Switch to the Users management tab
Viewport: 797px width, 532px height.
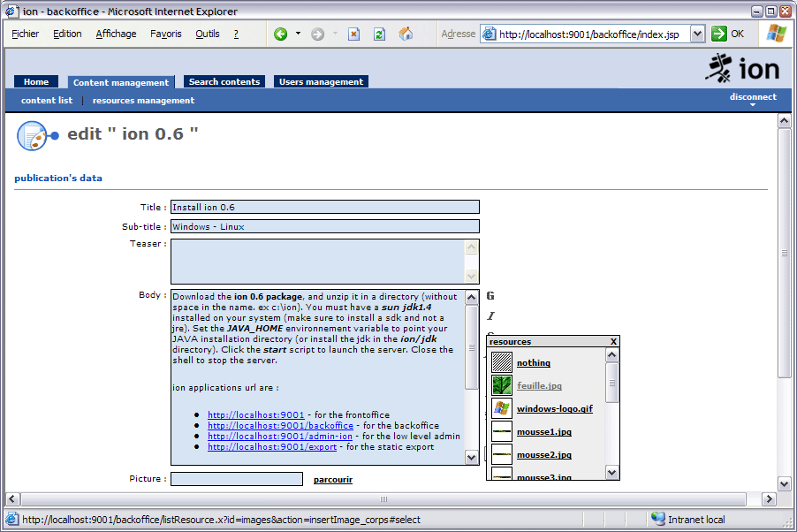(x=322, y=82)
